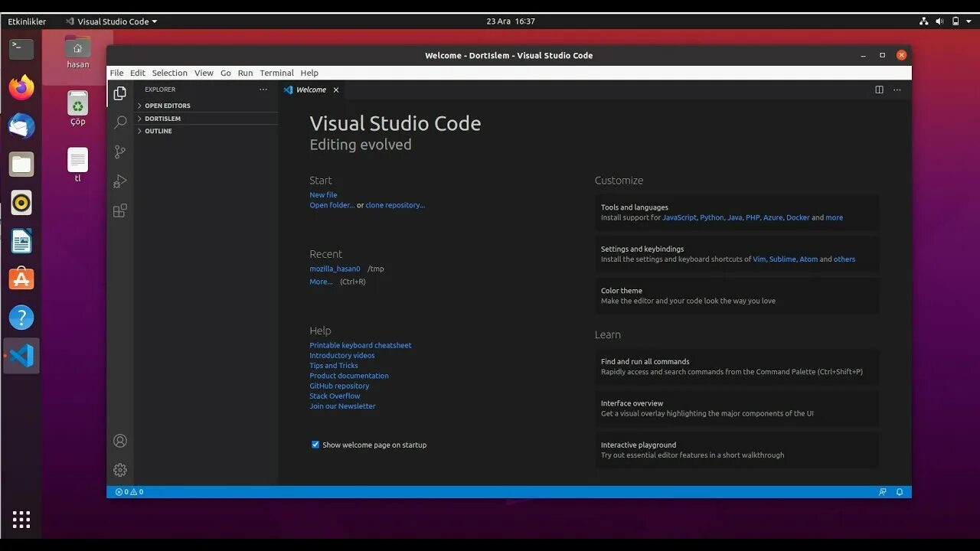Click the Explorer panel more actions ellipsis

pos(263,90)
